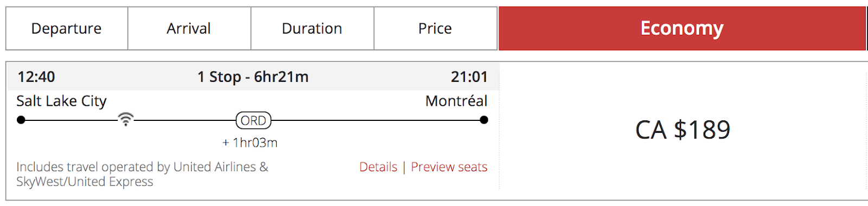Sort flights by Price
Viewport: 868px width, 206px height.
click(436, 28)
